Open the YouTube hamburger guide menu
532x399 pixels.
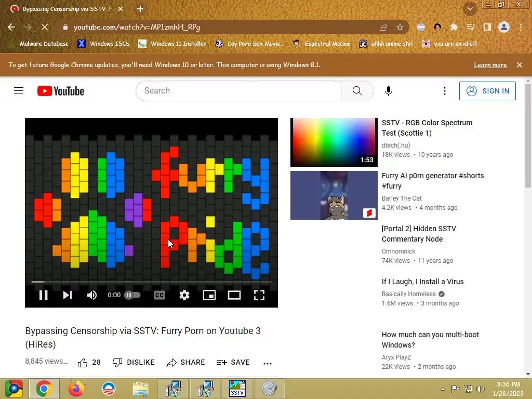(x=19, y=91)
